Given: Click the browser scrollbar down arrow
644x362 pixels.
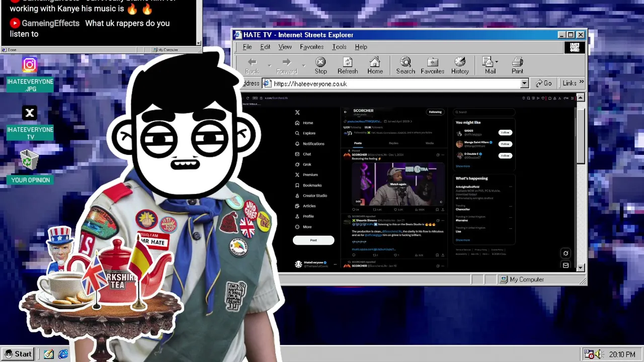Looking at the screenshot, I should click(581, 267).
